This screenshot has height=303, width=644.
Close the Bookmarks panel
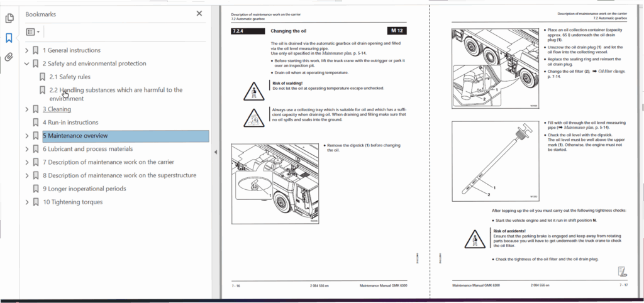tap(199, 14)
